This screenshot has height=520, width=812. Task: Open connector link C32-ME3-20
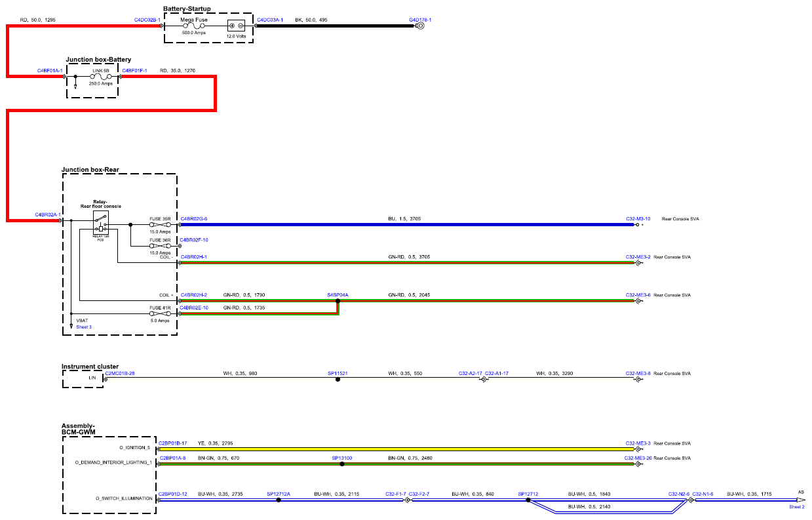(638, 458)
